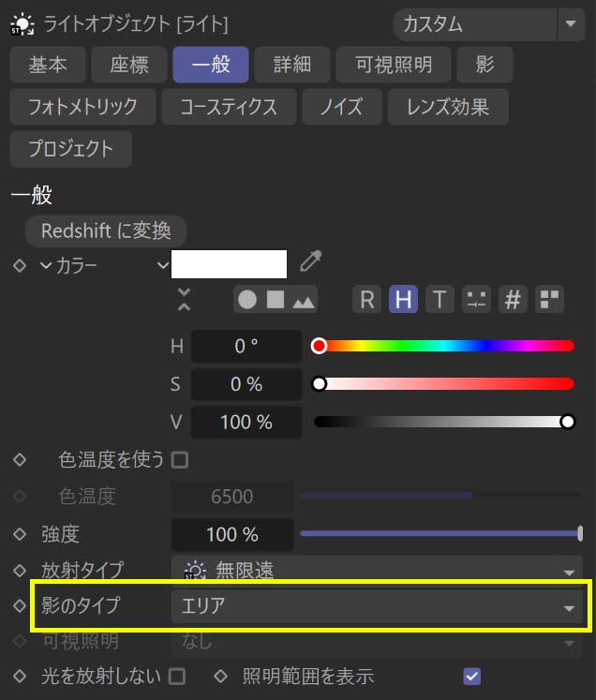596x700 pixels.
Task: Toggle the 光を放射しない checkbox
Action: 177,677
